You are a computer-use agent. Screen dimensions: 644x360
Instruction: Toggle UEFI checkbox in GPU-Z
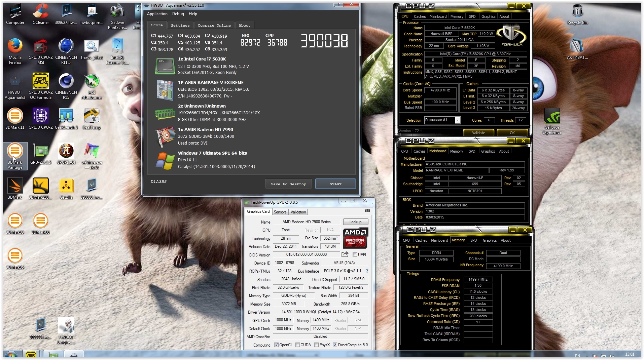click(x=355, y=255)
